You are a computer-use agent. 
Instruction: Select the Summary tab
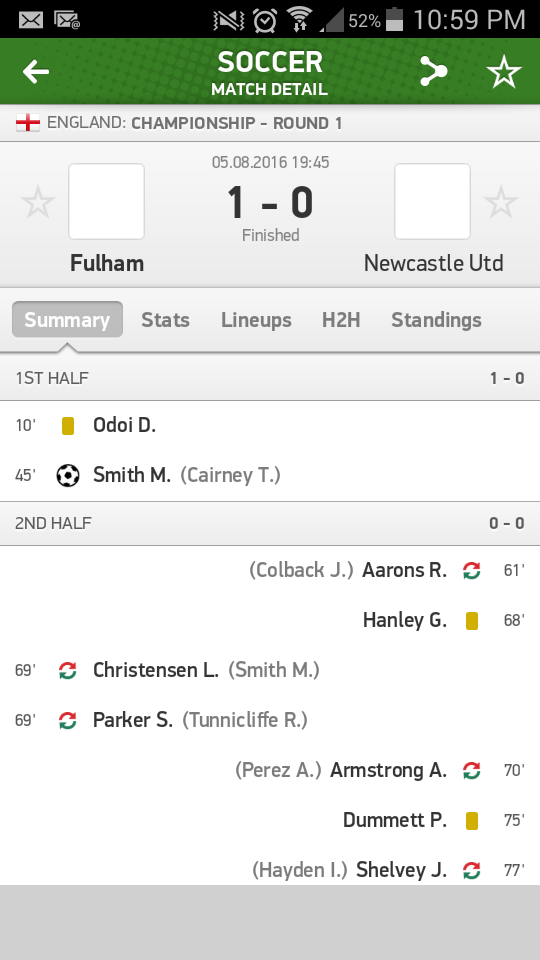(67, 320)
